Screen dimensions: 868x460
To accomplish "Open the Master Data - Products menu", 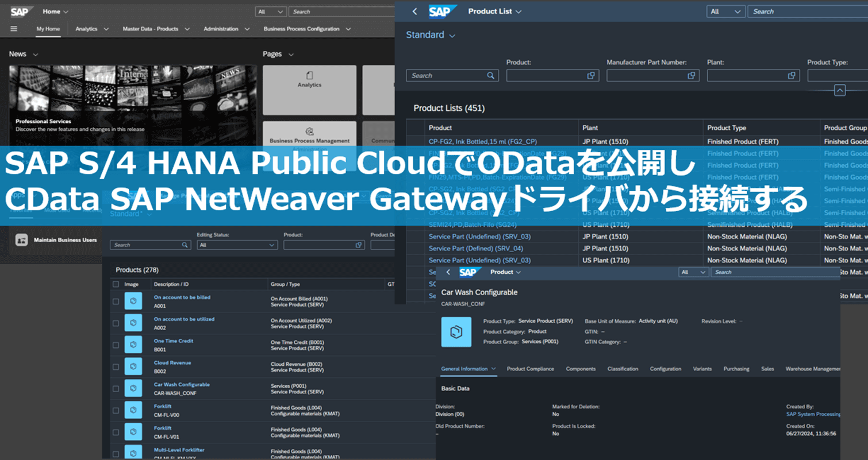I will pos(155,29).
